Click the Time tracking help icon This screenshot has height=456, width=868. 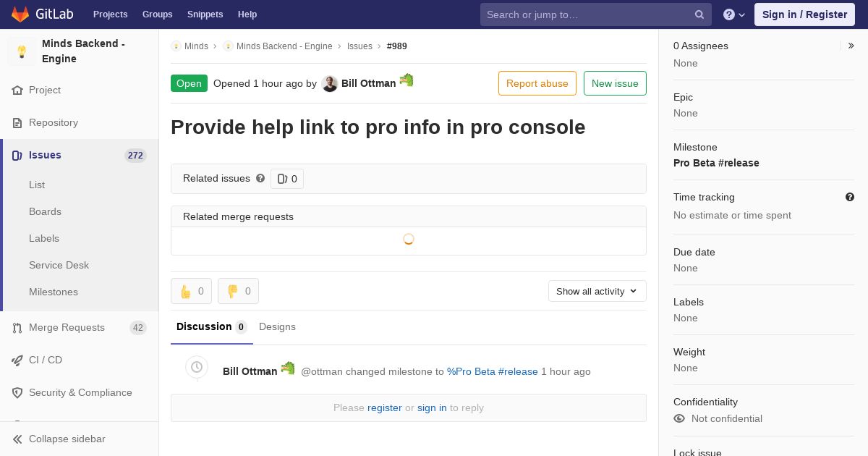click(850, 197)
